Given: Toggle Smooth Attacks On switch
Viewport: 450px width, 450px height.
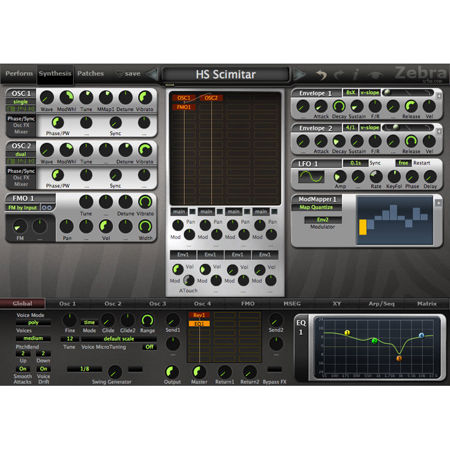Looking at the screenshot, I should coord(23,369).
